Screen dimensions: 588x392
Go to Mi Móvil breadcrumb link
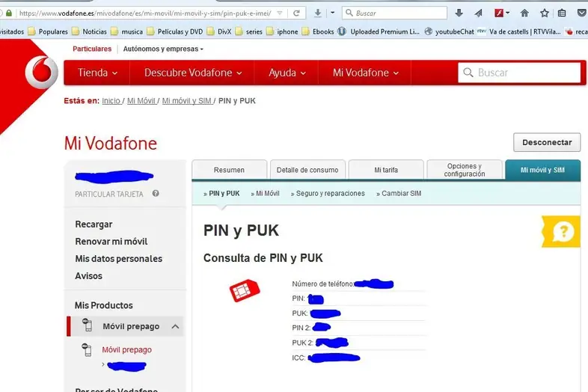click(x=141, y=101)
